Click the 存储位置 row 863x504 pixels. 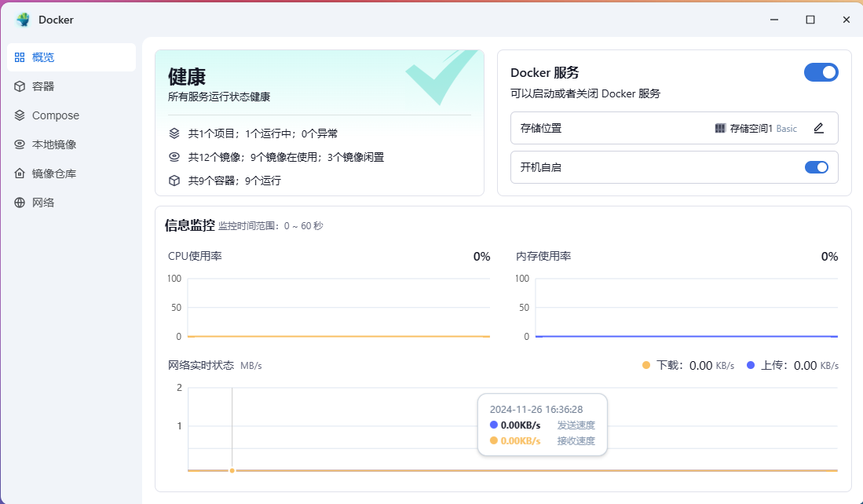pos(675,128)
